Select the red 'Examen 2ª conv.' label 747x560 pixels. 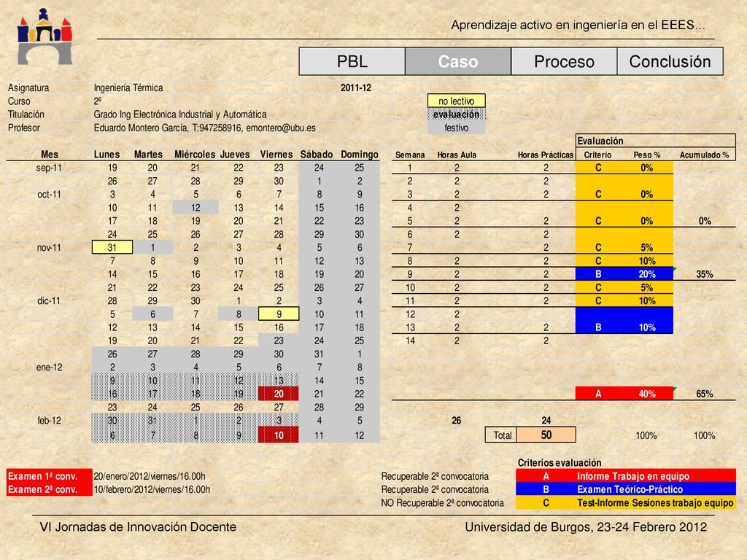click(49, 489)
